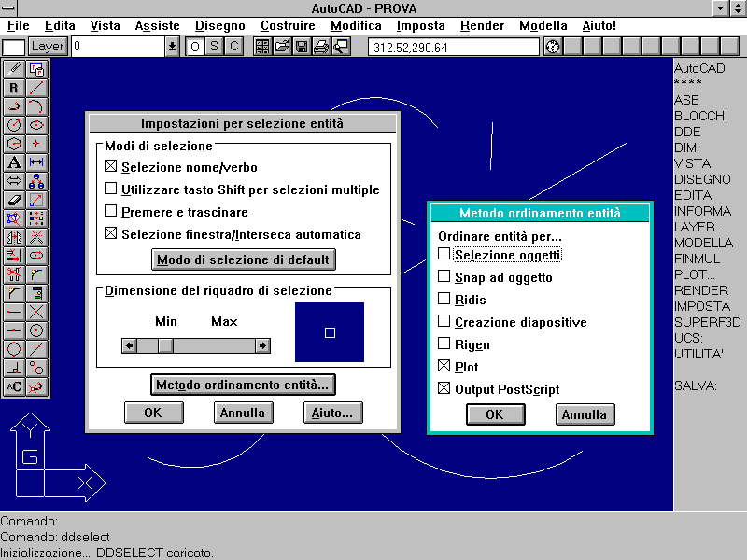Click the Layer button on toolbar
The width and height of the screenshot is (747, 560).
click(x=48, y=47)
